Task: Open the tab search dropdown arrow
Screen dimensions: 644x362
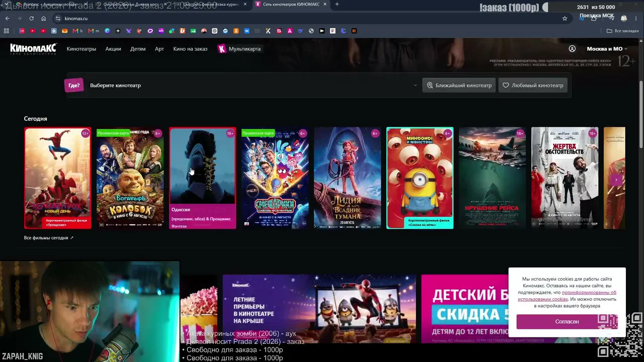Action: coord(6,5)
